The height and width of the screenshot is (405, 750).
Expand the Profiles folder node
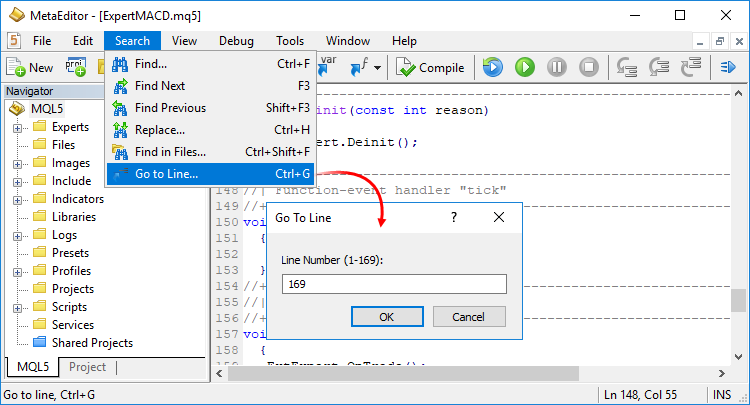[x=17, y=272]
